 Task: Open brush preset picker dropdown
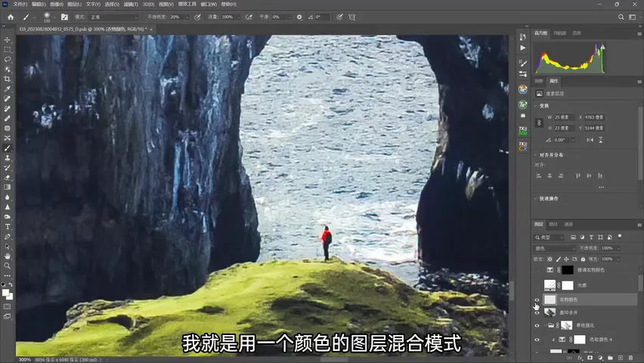[x=54, y=17]
